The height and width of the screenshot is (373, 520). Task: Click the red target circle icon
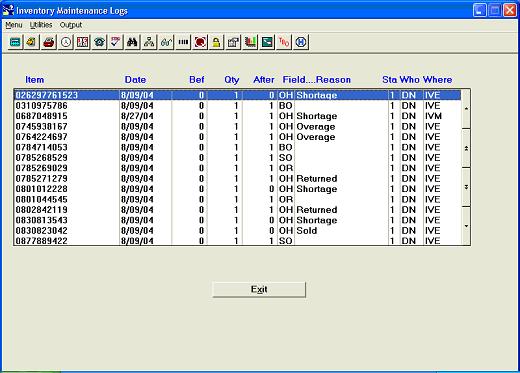tap(200, 42)
